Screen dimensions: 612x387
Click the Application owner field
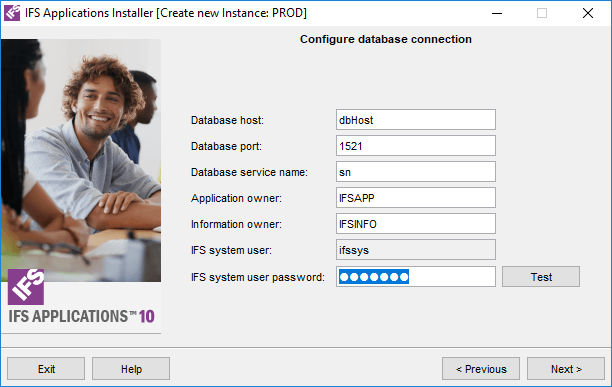point(416,198)
